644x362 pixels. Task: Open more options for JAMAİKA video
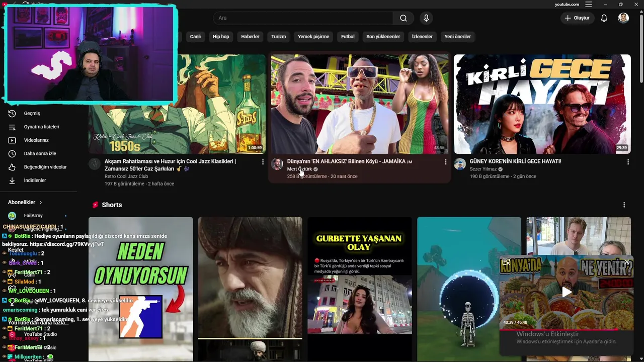(445, 162)
